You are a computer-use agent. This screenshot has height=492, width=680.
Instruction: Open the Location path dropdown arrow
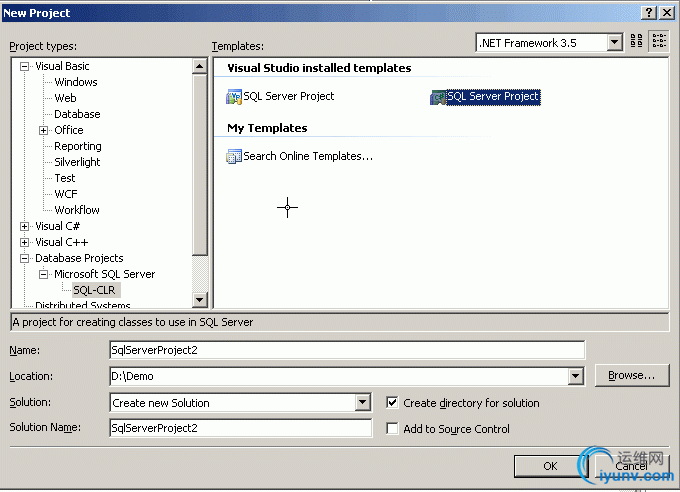click(x=575, y=376)
